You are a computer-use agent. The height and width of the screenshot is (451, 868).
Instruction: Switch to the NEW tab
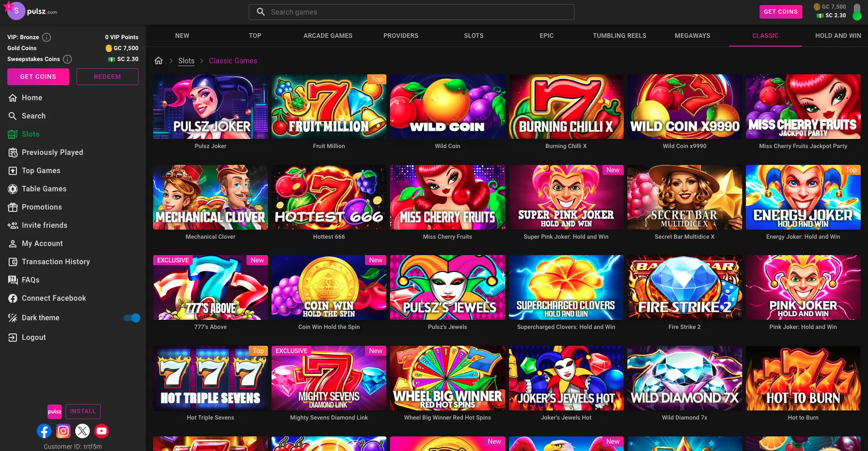point(182,36)
